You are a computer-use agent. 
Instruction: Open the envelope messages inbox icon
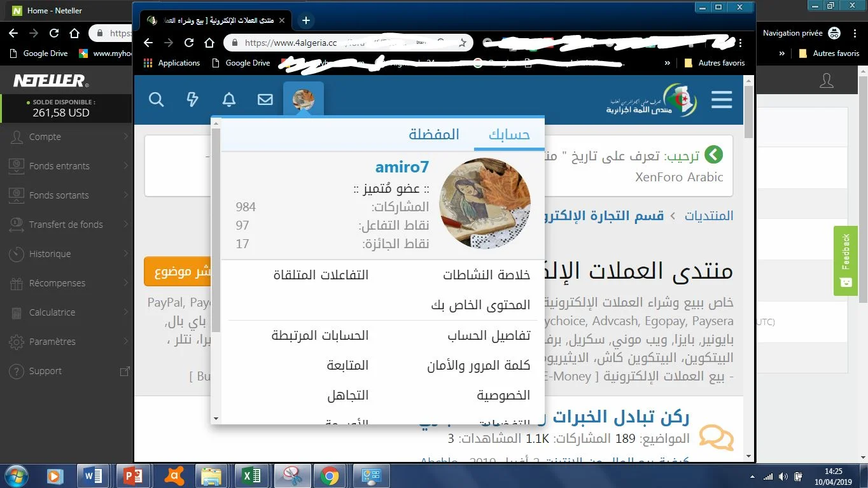coord(265,100)
